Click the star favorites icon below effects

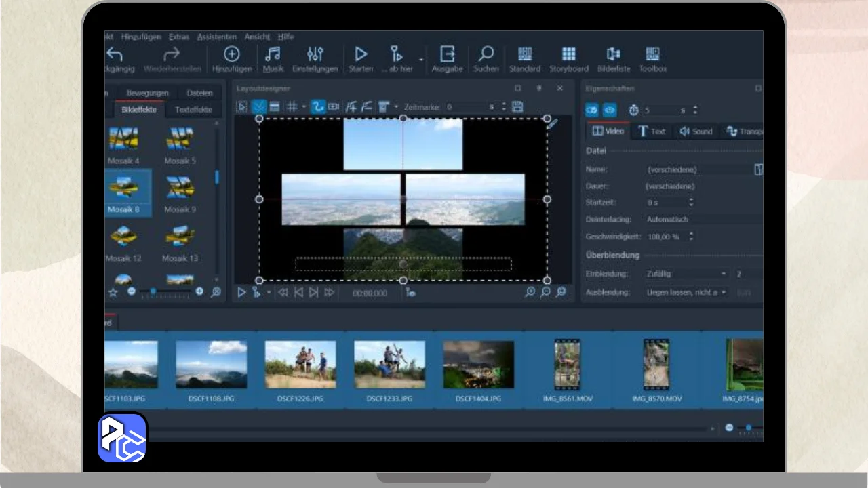(x=113, y=292)
